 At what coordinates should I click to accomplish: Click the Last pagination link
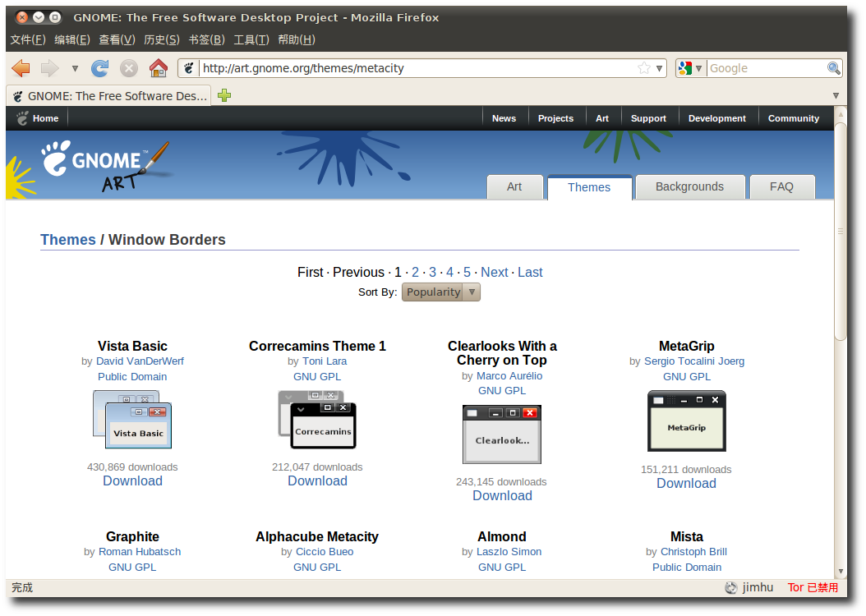[x=530, y=272]
